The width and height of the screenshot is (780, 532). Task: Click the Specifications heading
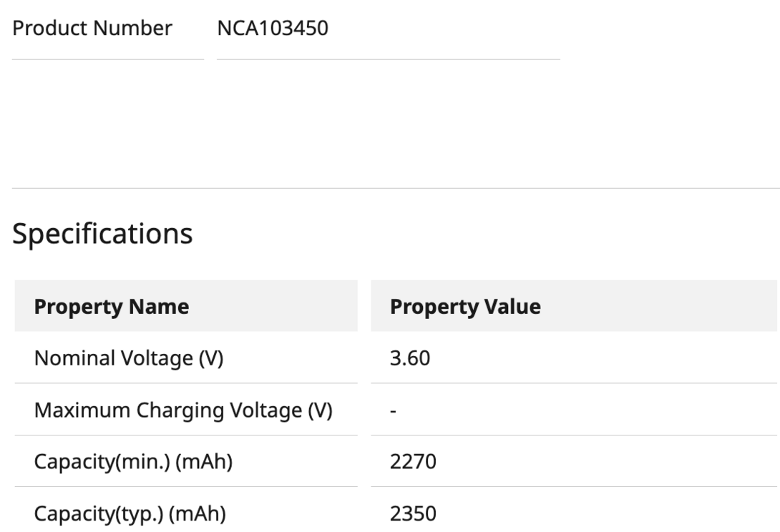coord(102,234)
